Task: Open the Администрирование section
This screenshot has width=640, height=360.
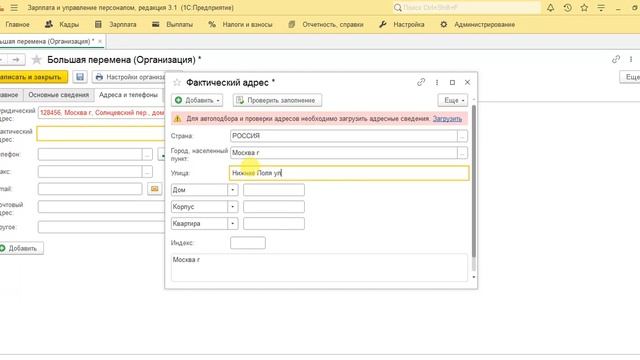Action: 478,24
